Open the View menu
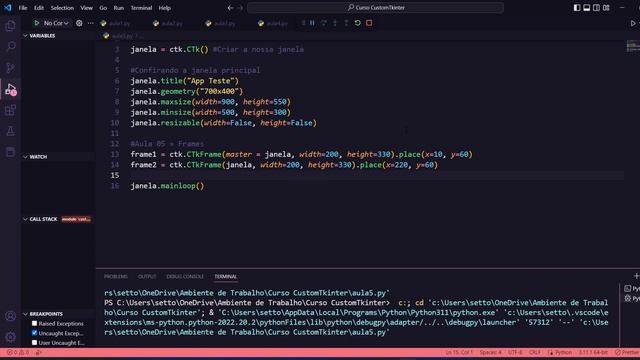Viewport: 640px width, 360px height. (86, 8)
